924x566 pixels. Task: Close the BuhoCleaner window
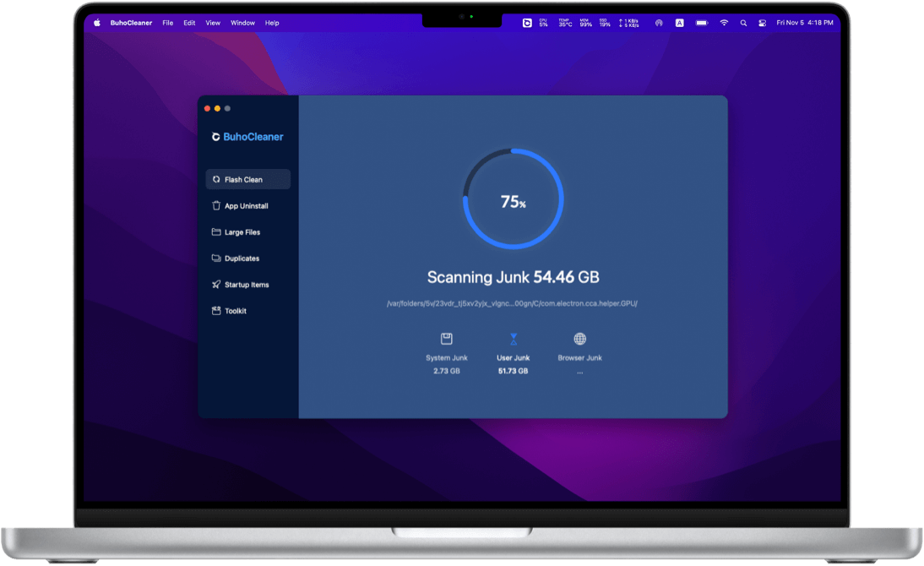click(208, 108)
